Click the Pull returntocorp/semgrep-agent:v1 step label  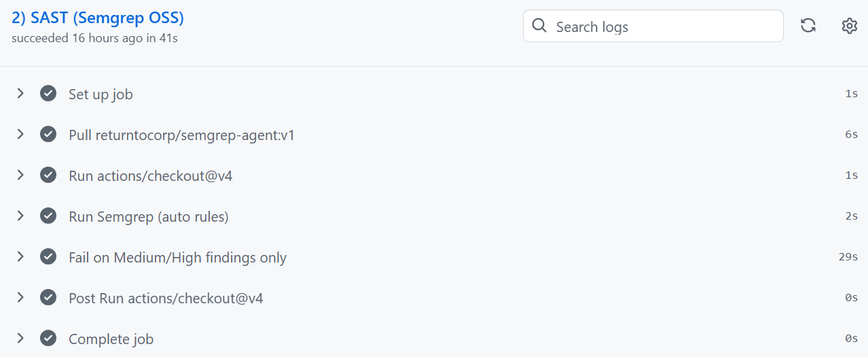(181, 135)
